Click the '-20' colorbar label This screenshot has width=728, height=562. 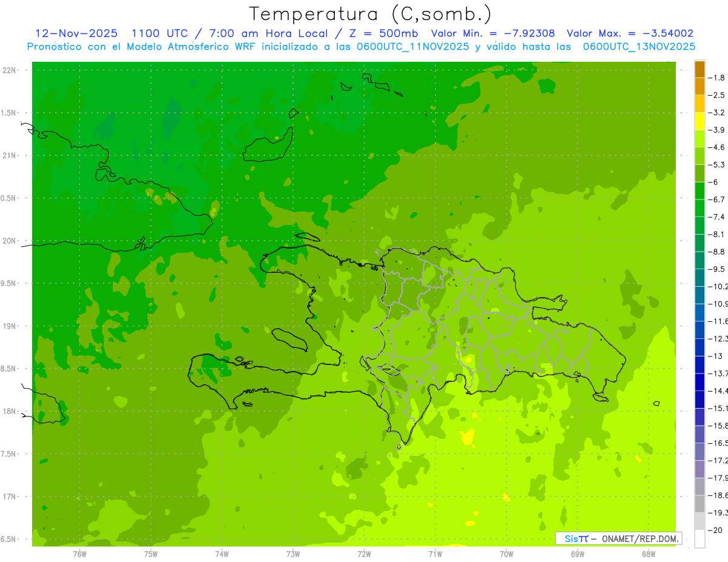click(x=716, y=530)
